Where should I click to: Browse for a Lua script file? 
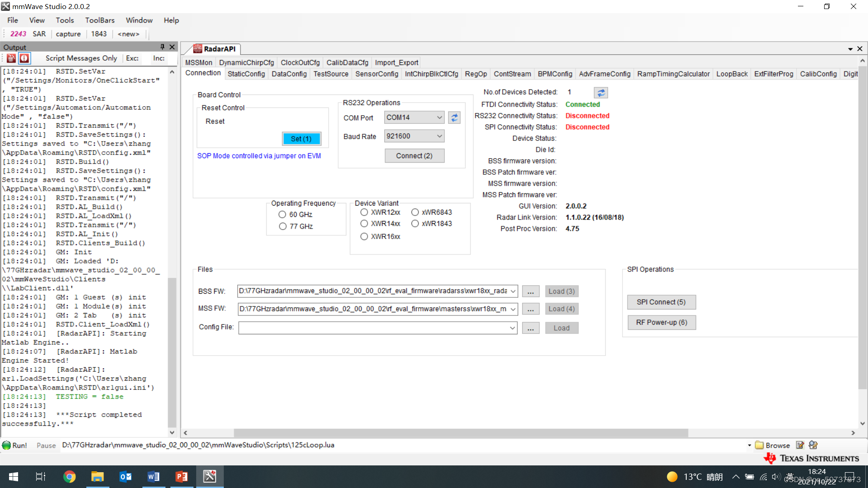click(773, 445)
